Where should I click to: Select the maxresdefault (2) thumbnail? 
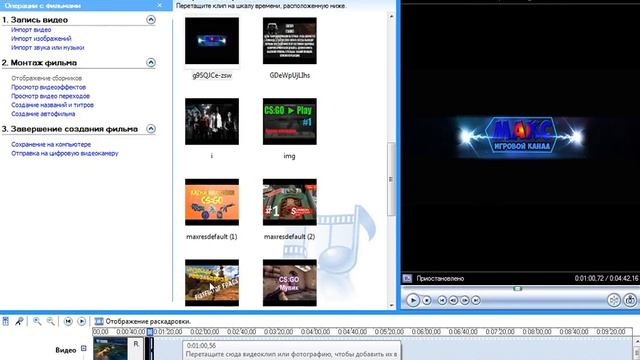[x=290, y=202]
